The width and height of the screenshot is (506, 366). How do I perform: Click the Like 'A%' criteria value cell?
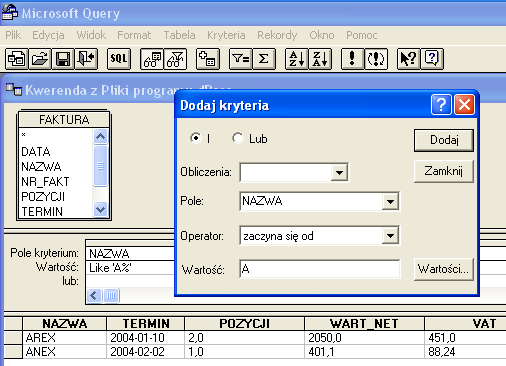point(130,268)
